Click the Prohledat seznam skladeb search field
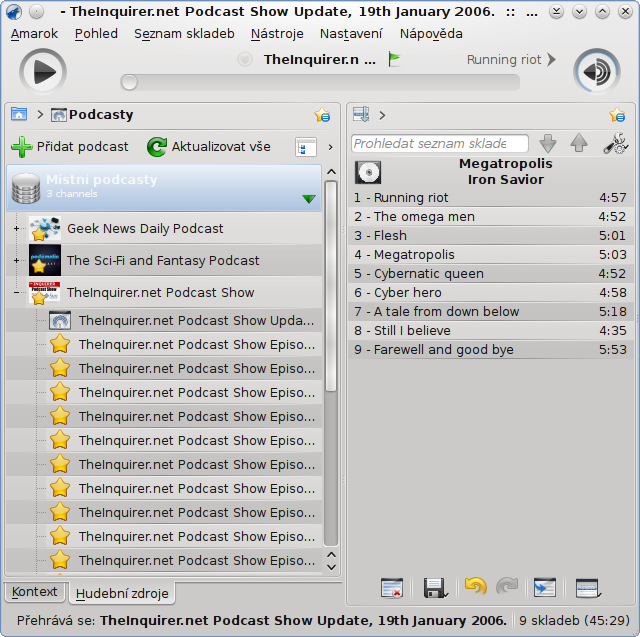 click(440, 144)
